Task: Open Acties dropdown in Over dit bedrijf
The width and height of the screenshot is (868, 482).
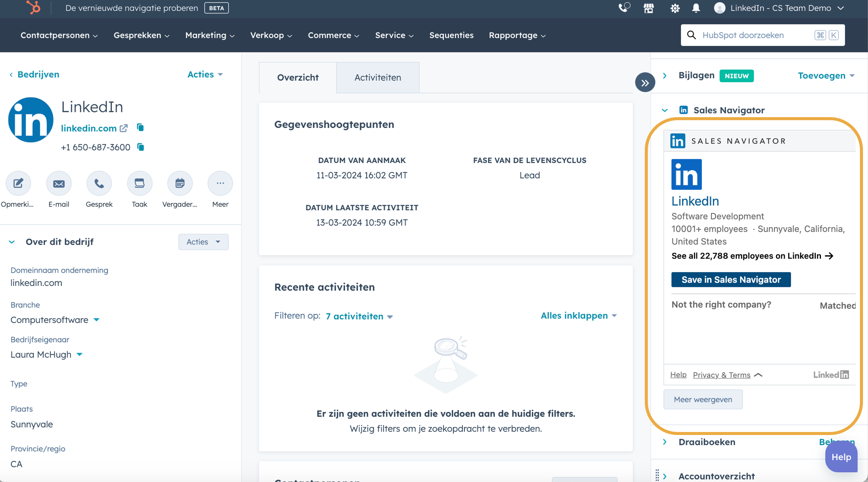Action: click(x=203, y=242)
